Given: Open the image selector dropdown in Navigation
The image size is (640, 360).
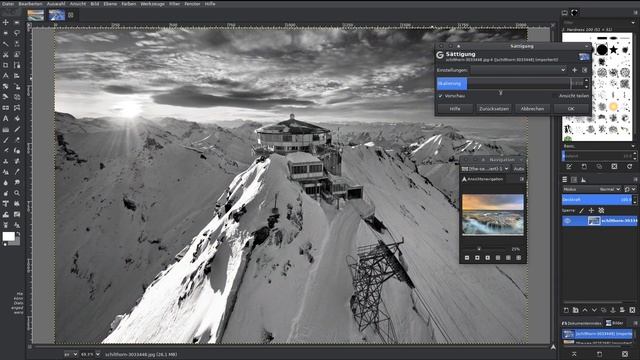Looking at the screenshot, I should point(485,169).
